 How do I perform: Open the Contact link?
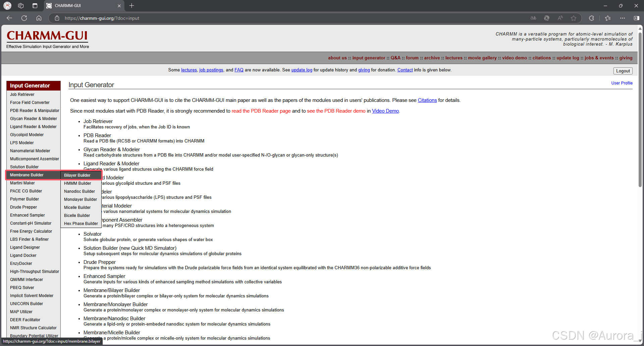pos(405,70)
